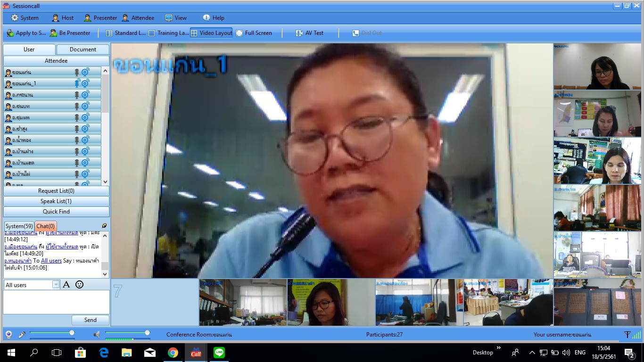644x362 pixels.
Task: Toggle microphone icon for อ.ชนบท
Action: point(77,106)
